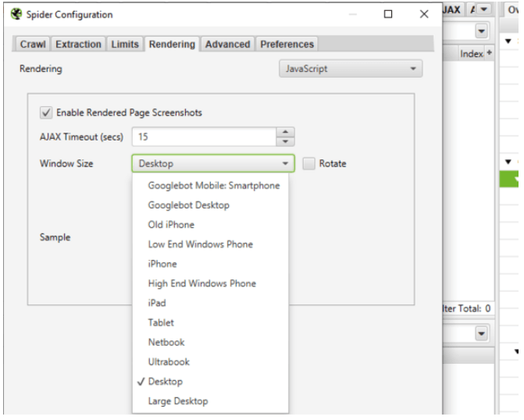This screenshot has width=524, height=420.
Task: Click the Screaming Frog spider title icon
Action: click(11, 15)
